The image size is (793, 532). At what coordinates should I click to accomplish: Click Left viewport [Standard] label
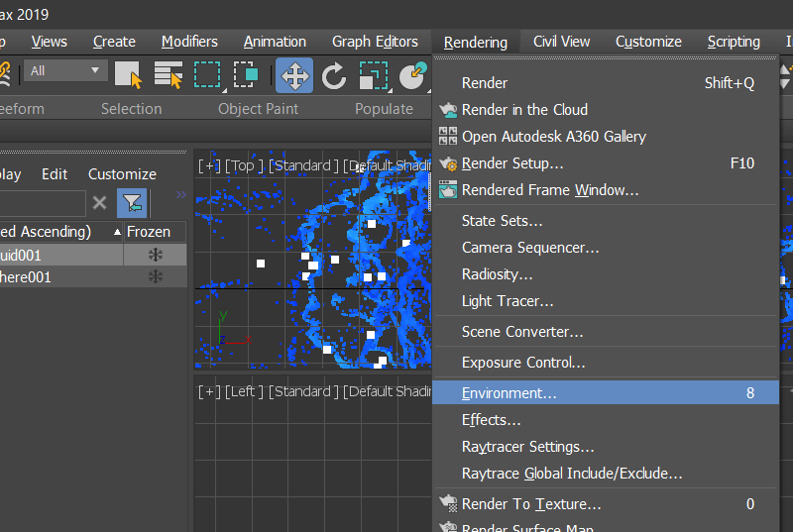tap(303, 391)
